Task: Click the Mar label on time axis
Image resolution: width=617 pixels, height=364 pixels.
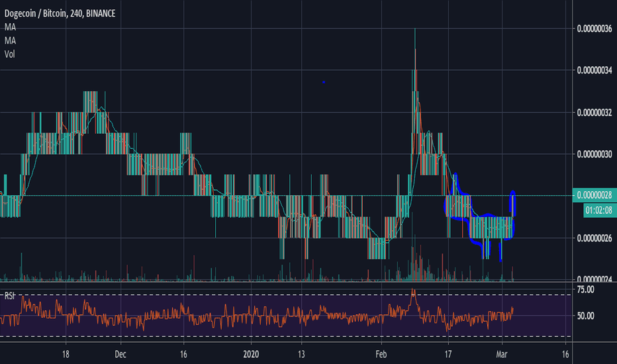Action: [502, 354]
